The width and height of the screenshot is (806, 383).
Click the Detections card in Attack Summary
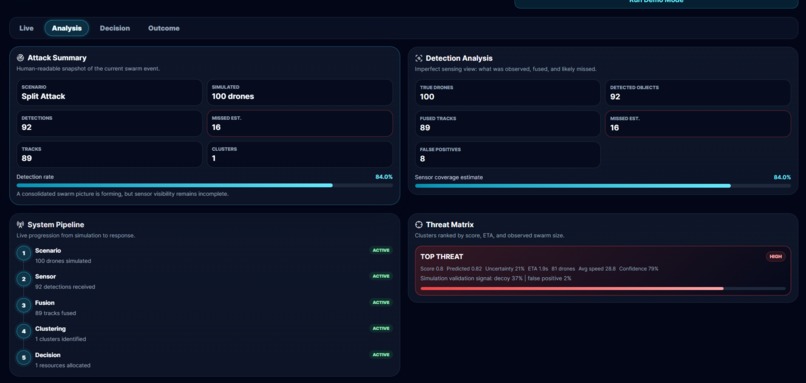click(x=109, y=123)
